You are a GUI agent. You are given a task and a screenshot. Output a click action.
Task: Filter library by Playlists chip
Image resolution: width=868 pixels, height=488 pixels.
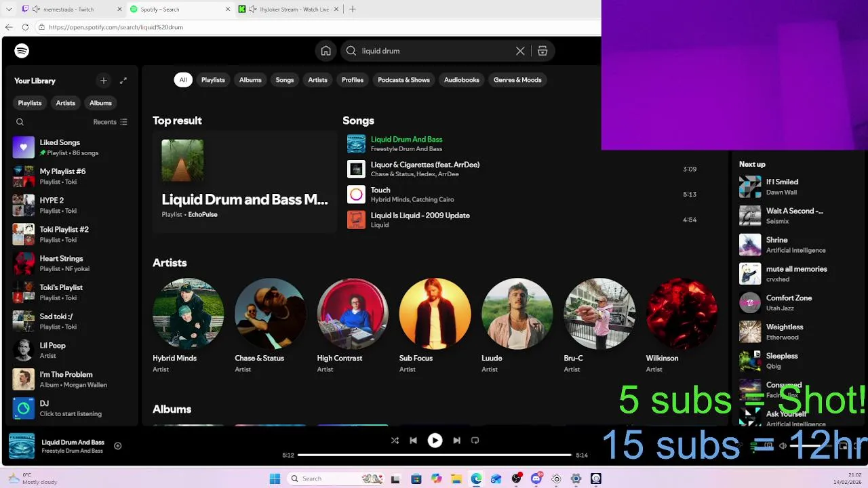[30, 103]
